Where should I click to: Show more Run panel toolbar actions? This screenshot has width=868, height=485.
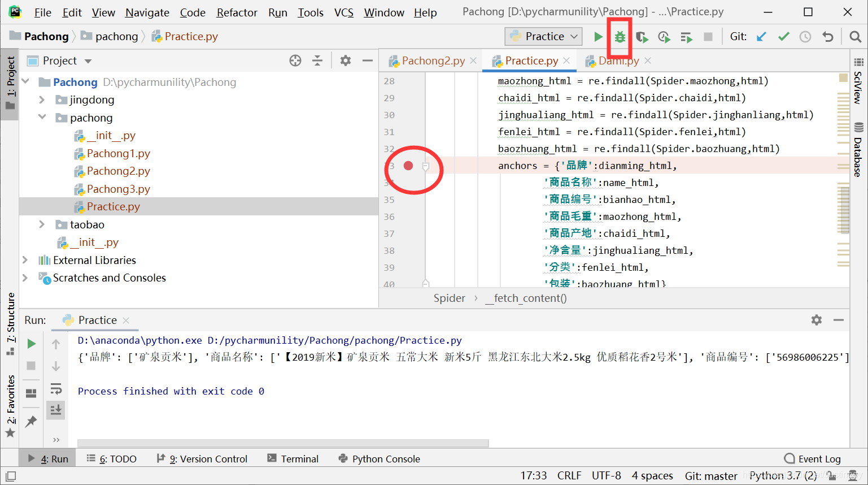[x=56, y=439]
